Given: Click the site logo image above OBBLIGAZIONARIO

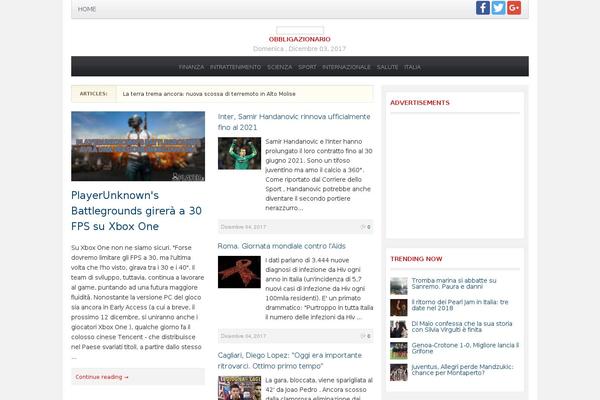Looking at the screenshot, I should pyautogui.click(x=300, y=31).
